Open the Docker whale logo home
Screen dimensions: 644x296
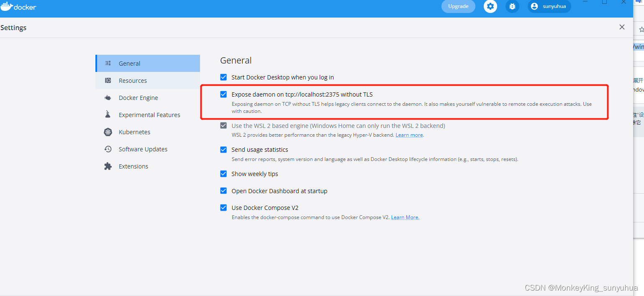tap(18, 6)
